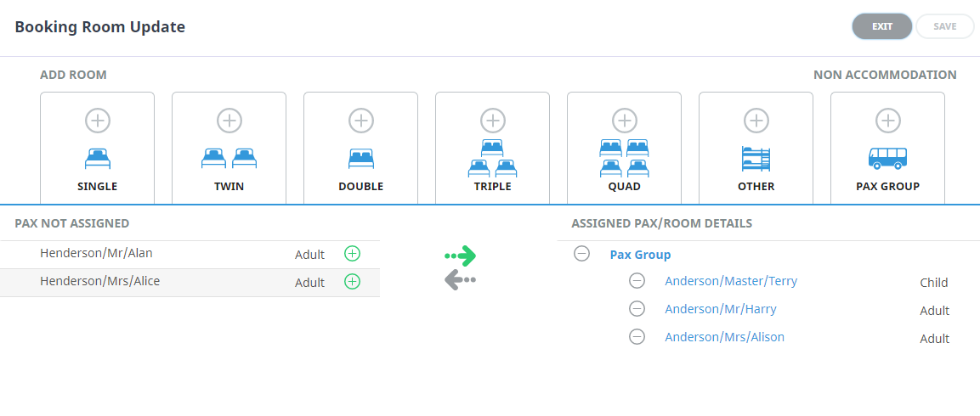The width and height of the screenshot is (980, 416).
Task: Click grey unassign arrow pointing left
Action: [461, 280]
